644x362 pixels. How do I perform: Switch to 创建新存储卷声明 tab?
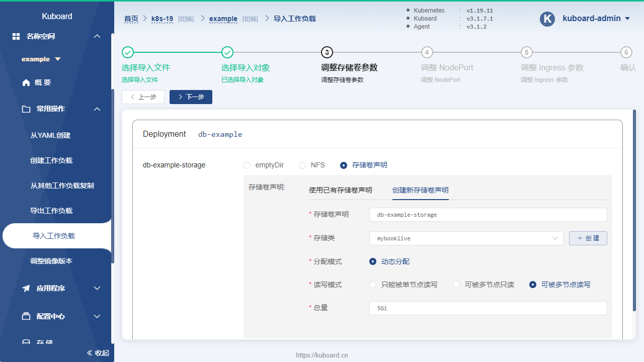click(x=421, y=190)
